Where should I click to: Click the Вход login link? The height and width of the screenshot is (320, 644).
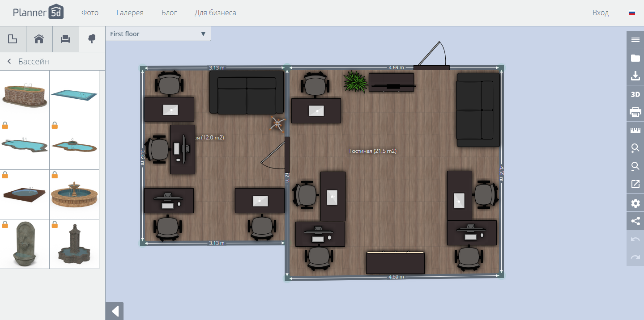[x=601, y=13]
